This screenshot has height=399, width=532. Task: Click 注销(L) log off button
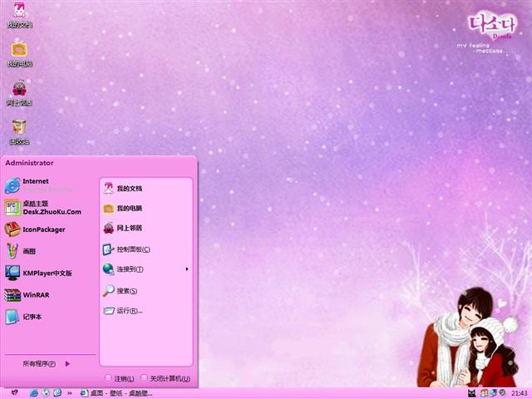point(120,378)
